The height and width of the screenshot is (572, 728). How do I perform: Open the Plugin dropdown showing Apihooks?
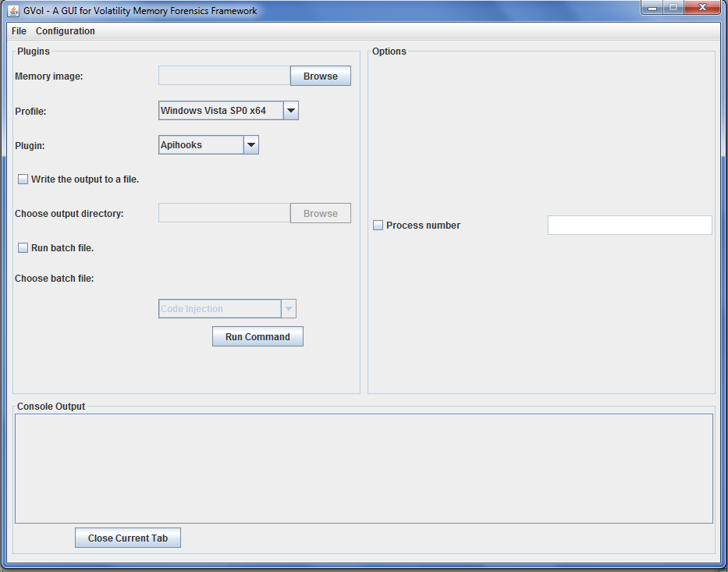pos(208,145)
